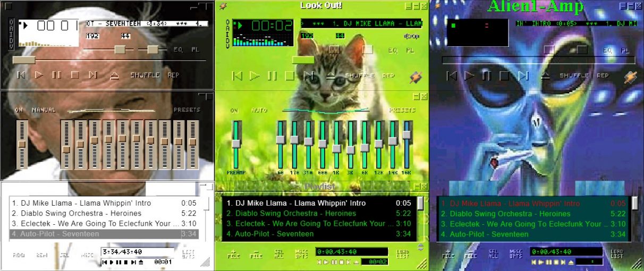Click the Alien1-Amp playlist scrollbar handle
Image resolution: width=644 pixels, height=271 pixels.
634,204
